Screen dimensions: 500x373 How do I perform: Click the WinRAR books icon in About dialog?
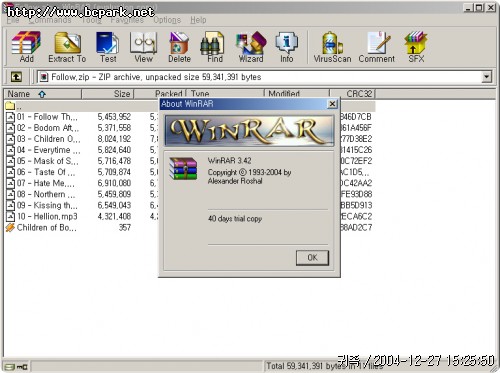tap(183, 169)
